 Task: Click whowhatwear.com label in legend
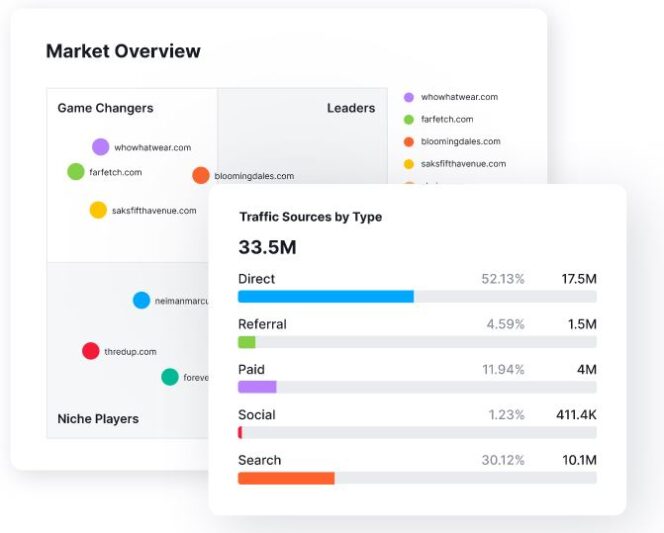[459, 97]
